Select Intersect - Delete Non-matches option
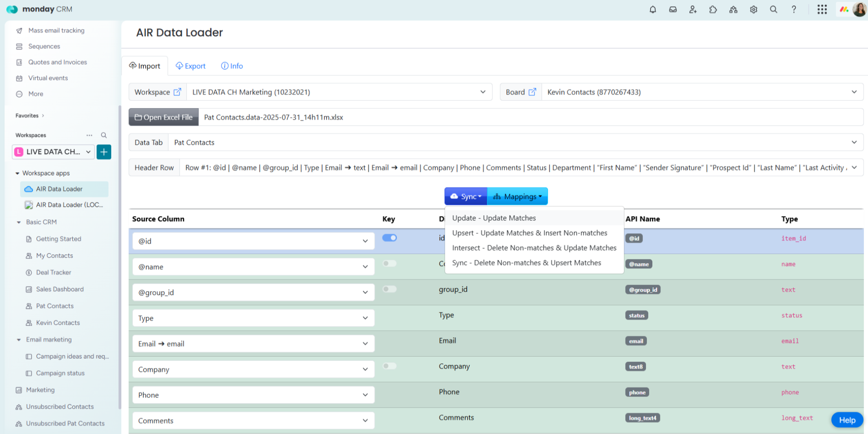The width and height of the screenshot is (868, 434). (x=534, y=248)
